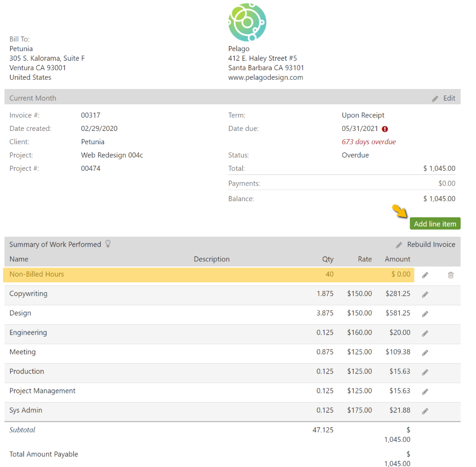Edit the Design line item pencil
Screen dimensions: 476x467
coord(425,314)
